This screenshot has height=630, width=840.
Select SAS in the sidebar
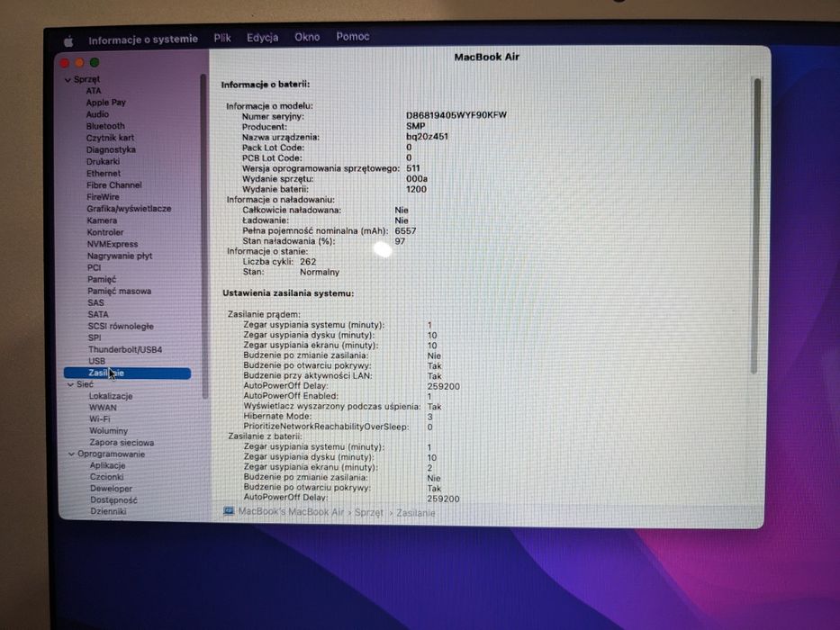tap(96, 302)
